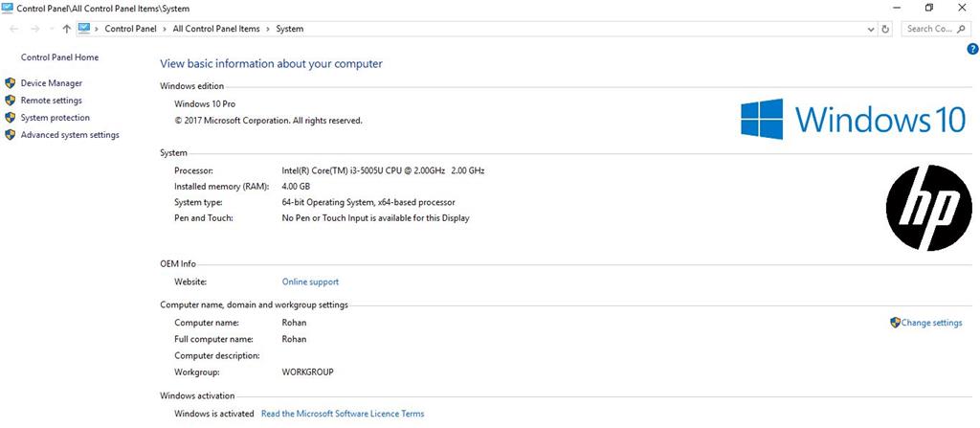Open the Online support website link
This screenshot has width=980, height=428.
311,282
